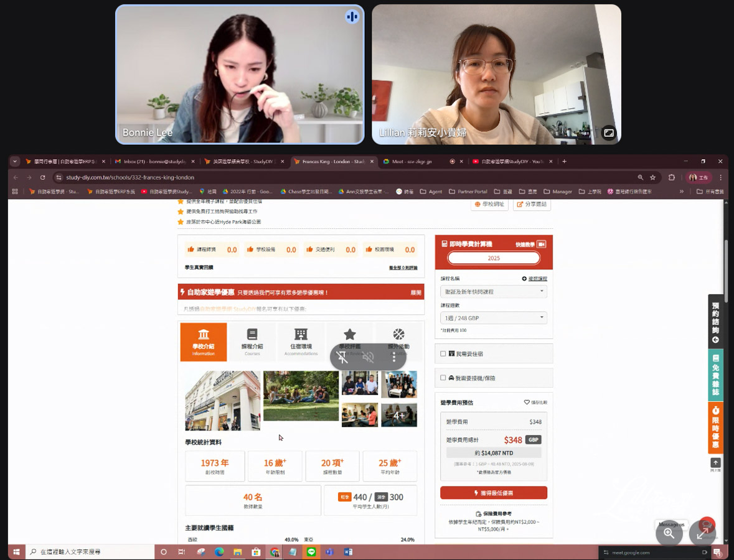Click the picture-in-picture icon on Lillian's video tile
Viewport: 734px width, 560px height.
pos(608,133)
